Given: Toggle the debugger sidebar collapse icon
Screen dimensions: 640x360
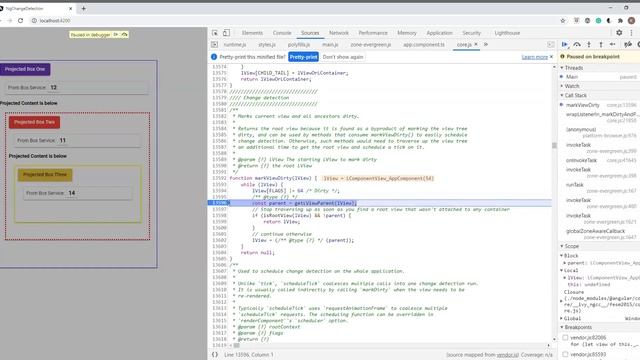Looking at the screenshot, I should click(551, 44).
